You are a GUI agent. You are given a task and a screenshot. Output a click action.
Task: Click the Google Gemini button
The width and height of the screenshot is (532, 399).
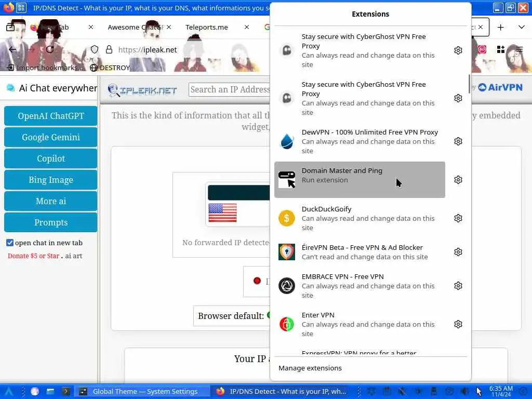tap(50, 137)
